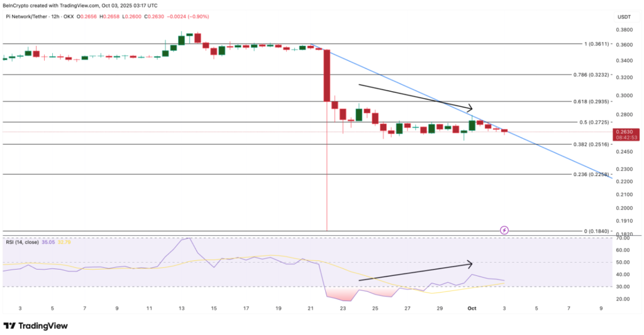Image resolution: width=644 pixels, height=335 pixels.
Task: Click the black arrow head above price candles
Action: (468, 108)
